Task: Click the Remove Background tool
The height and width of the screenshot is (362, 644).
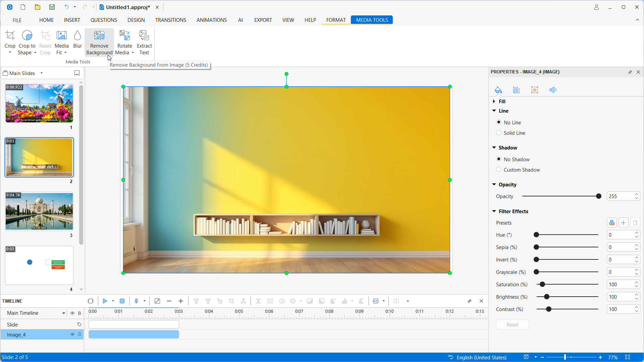Action: point(99,43)
